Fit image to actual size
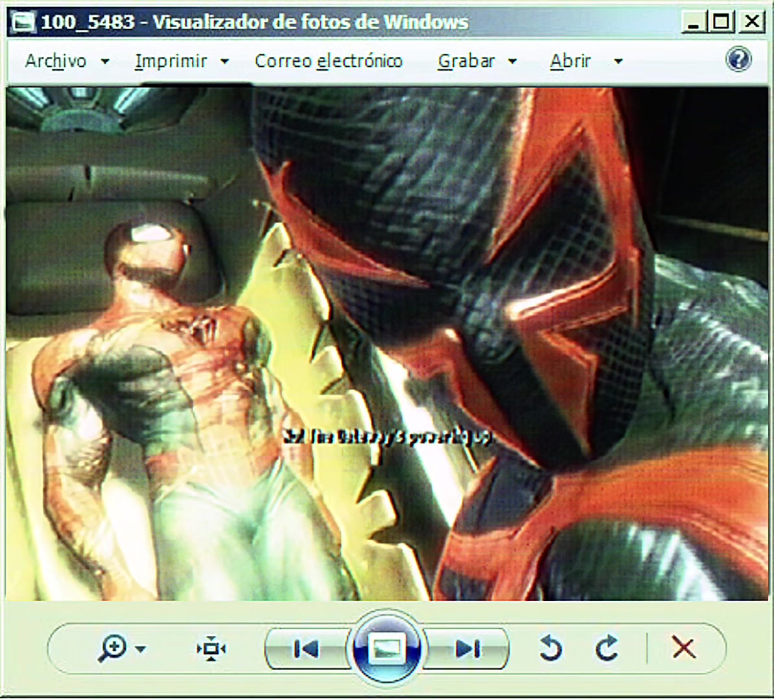Viewport: 774px width, 700px height. 211,649
